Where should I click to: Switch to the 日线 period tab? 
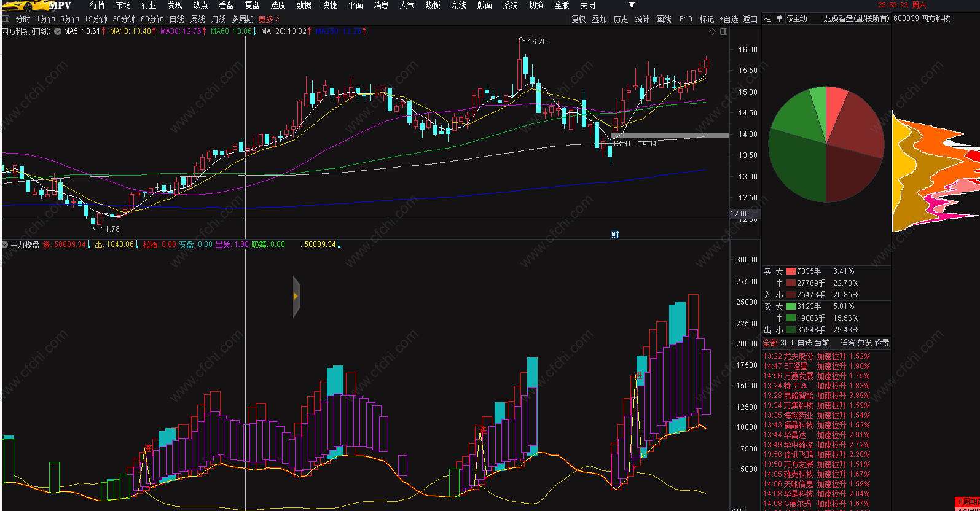click(177, 19)
